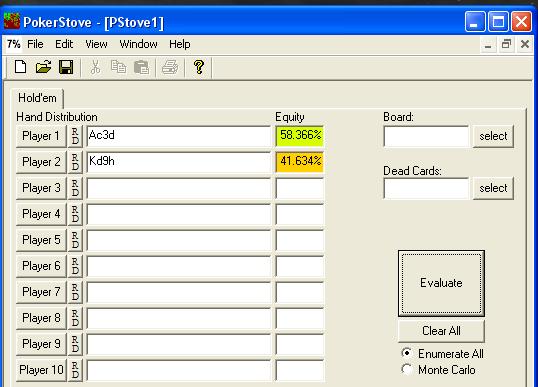Click select button next to Board
The image size is (538, 387).
[493, 136]
